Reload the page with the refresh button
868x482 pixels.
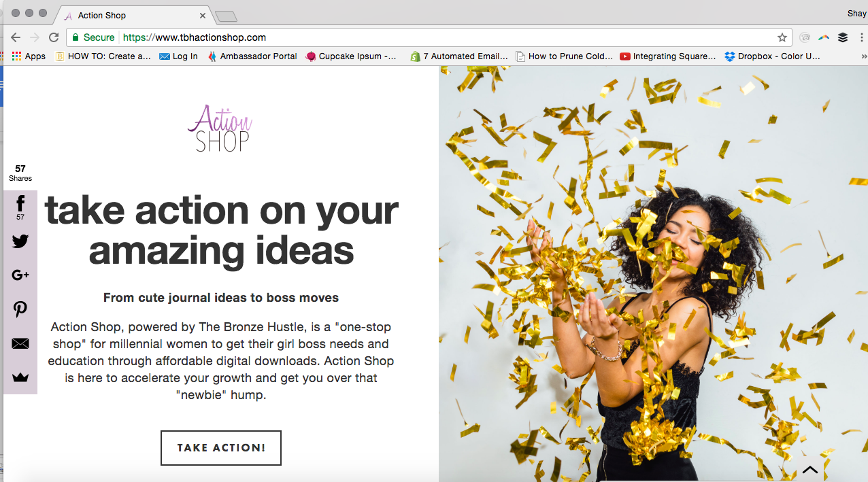coord(53,37)
